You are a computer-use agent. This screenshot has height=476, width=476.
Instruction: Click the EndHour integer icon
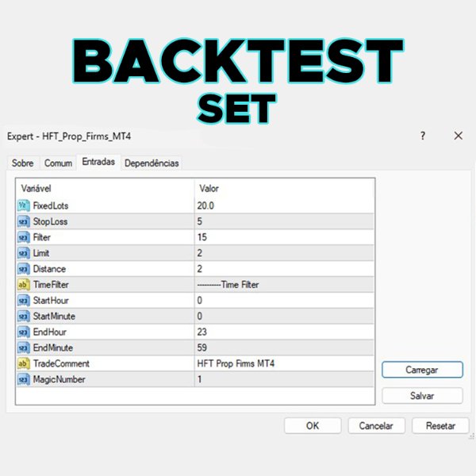pos(24,332)
